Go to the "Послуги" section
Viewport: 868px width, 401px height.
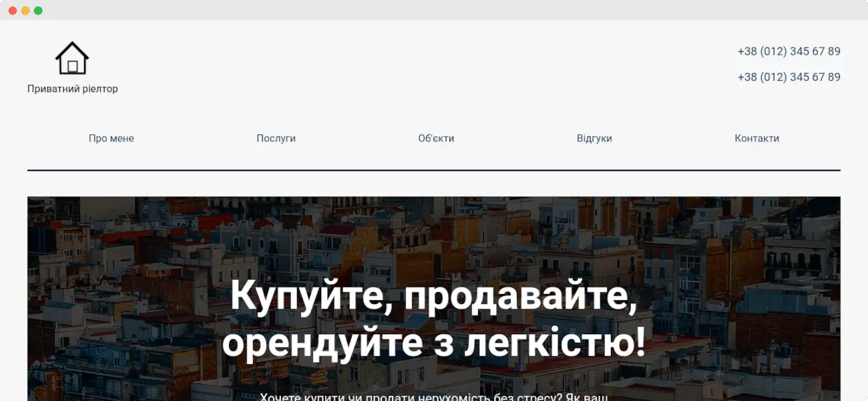click(276, 138)
